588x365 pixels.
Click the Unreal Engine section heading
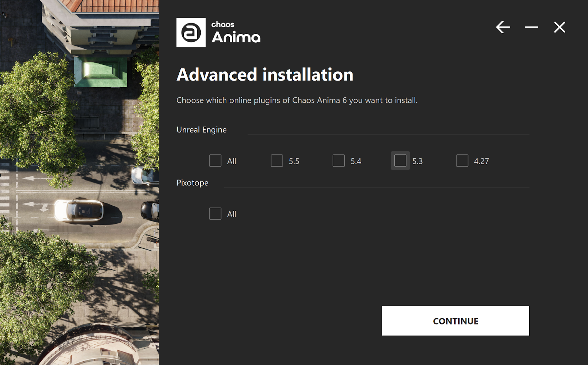click(201, 130)
